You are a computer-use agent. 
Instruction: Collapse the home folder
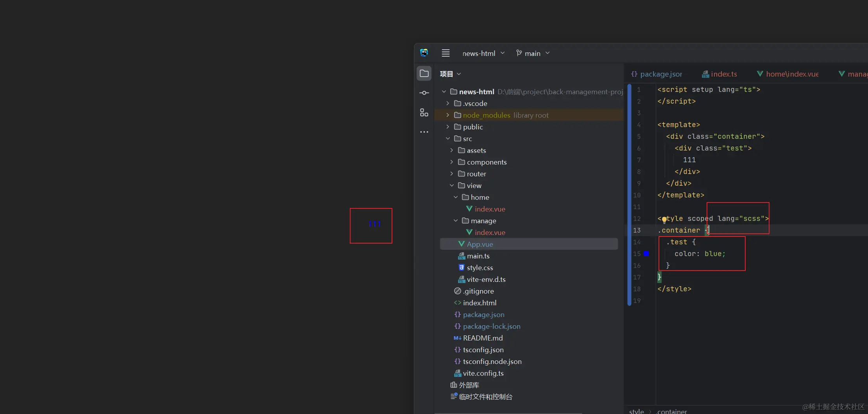pyautogui.click(x=455, y=197)
